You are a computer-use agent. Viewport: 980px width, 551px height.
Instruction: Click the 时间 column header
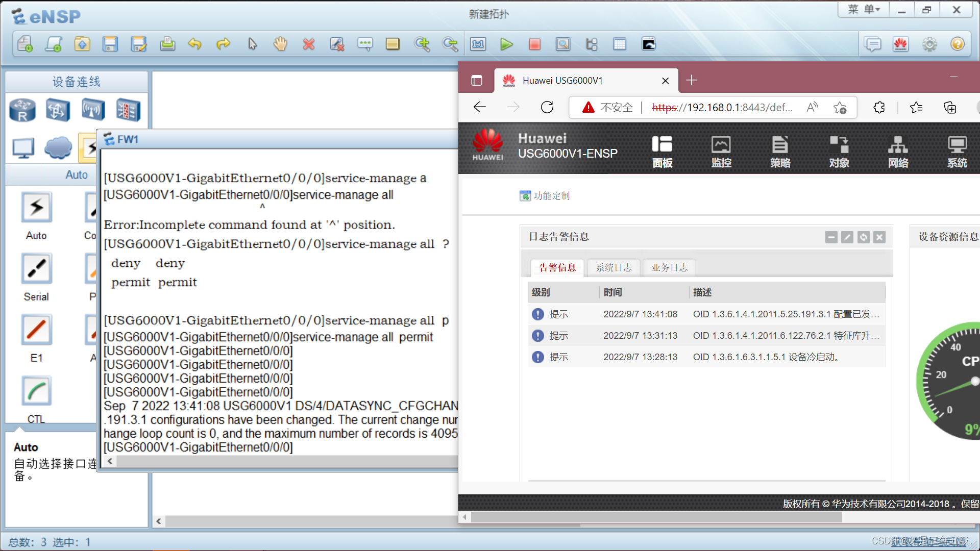click(644, 292)
